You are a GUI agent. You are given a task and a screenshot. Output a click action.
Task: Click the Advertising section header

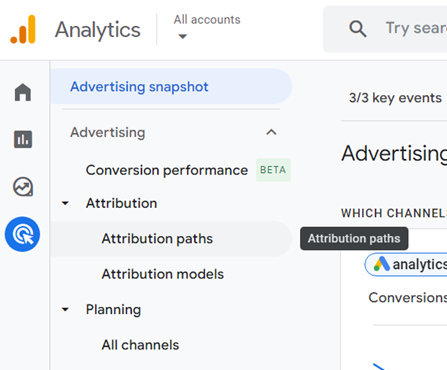(108, 132)
